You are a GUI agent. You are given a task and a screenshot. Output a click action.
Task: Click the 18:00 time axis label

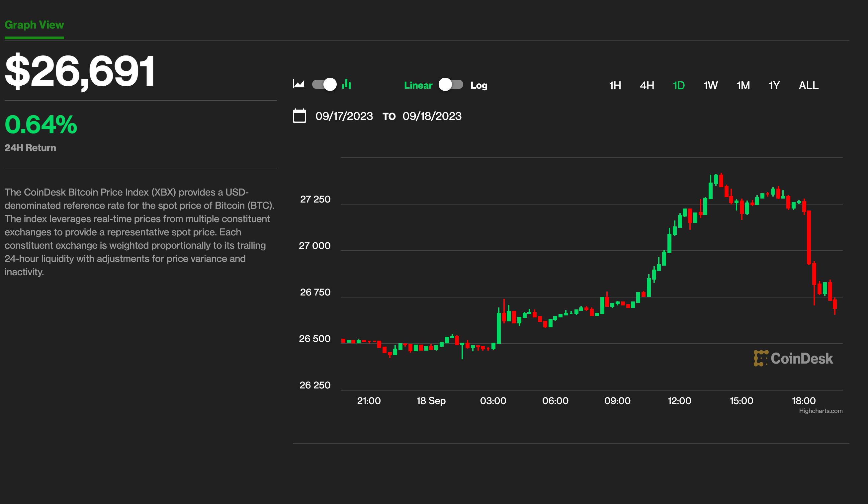804,401
